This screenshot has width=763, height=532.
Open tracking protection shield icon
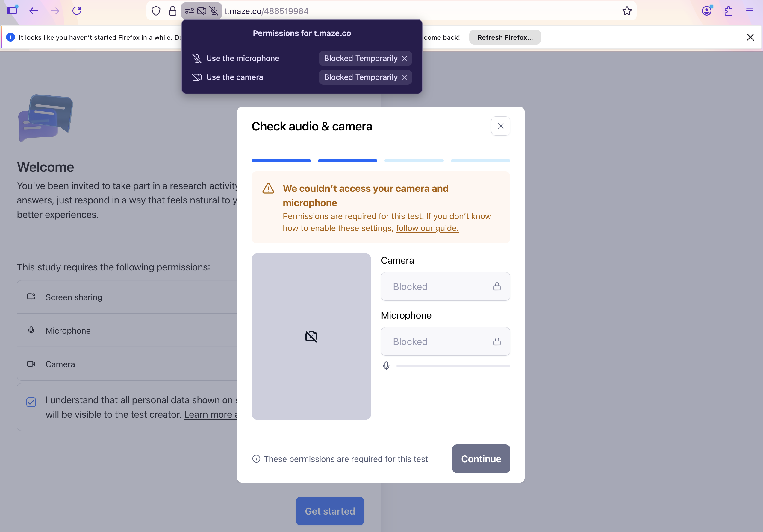[x=156, y=11]
